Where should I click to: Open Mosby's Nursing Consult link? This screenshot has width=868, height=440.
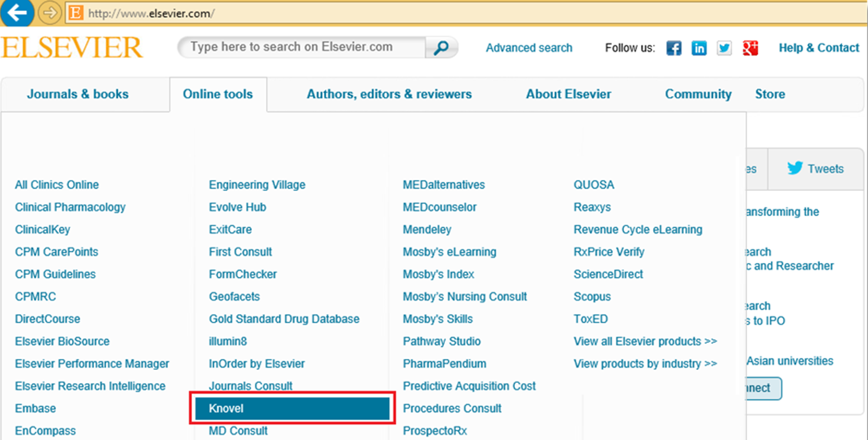click(x=465, y=297)
